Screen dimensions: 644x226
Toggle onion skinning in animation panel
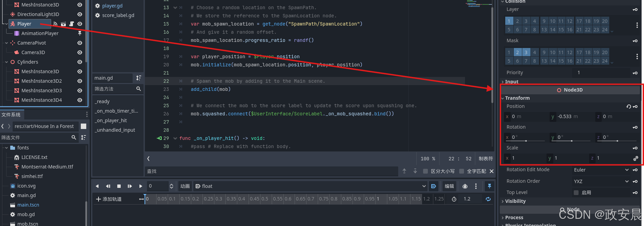(x=465, y=186)
